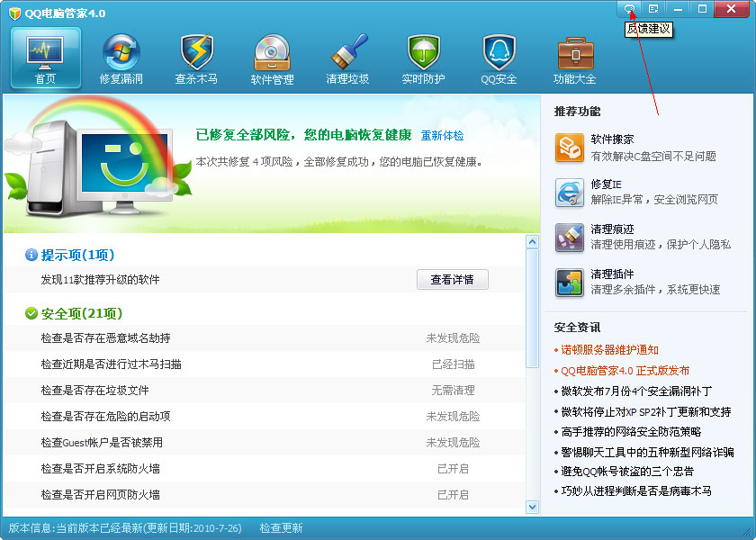Open the 首页 home tab icon
The width and height of the screenshot is (756, 540).
coord(45,50)
